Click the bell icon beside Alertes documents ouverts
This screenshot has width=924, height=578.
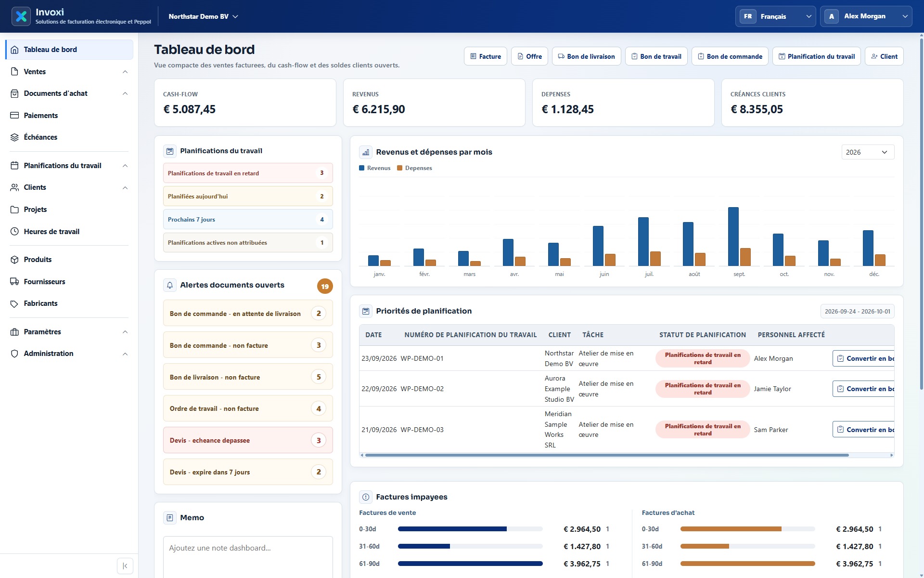[170, 285]
